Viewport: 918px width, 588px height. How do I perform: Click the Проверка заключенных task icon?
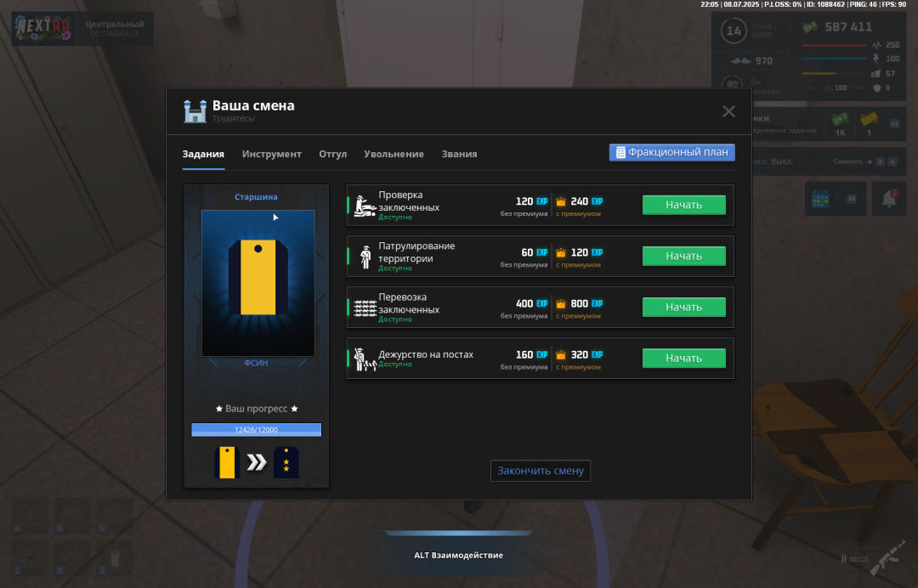365,206
